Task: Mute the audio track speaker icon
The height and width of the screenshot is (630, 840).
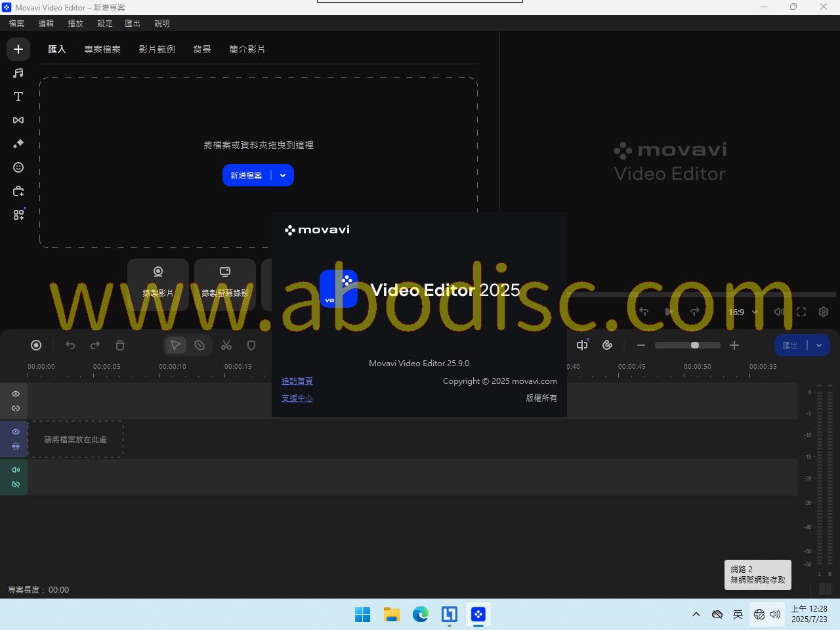Action: coord(16,470)
